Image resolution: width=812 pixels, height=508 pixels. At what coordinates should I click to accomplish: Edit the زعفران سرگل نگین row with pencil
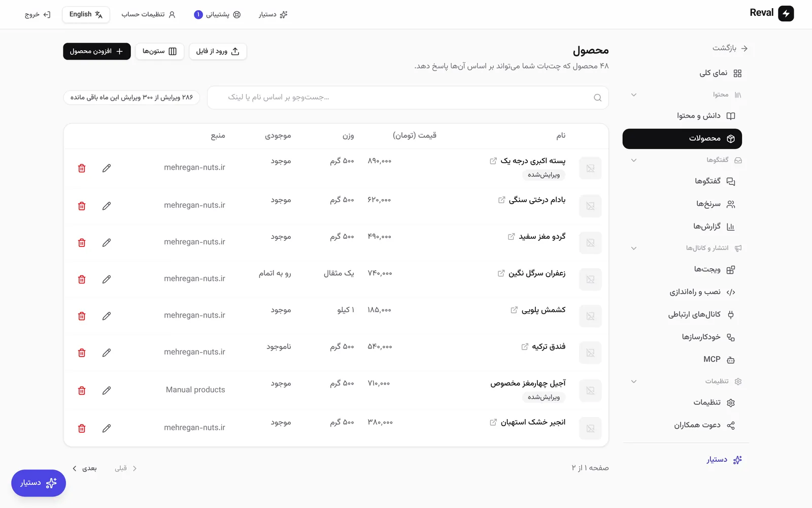click(107, 279)
